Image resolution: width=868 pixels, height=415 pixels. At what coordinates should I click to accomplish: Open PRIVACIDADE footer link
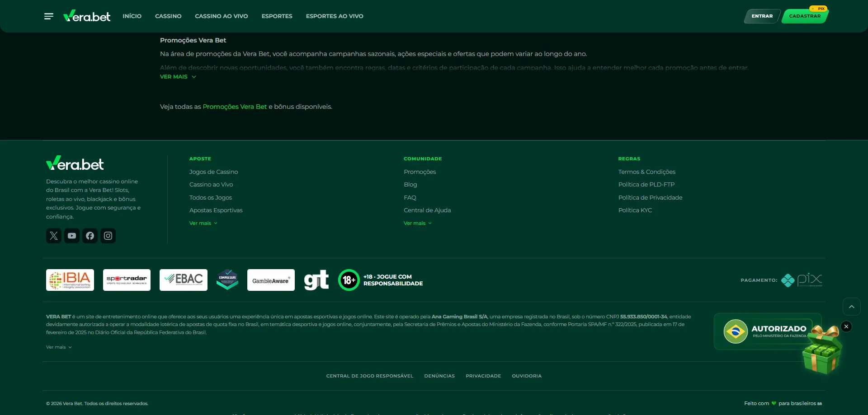click(483, 376)
